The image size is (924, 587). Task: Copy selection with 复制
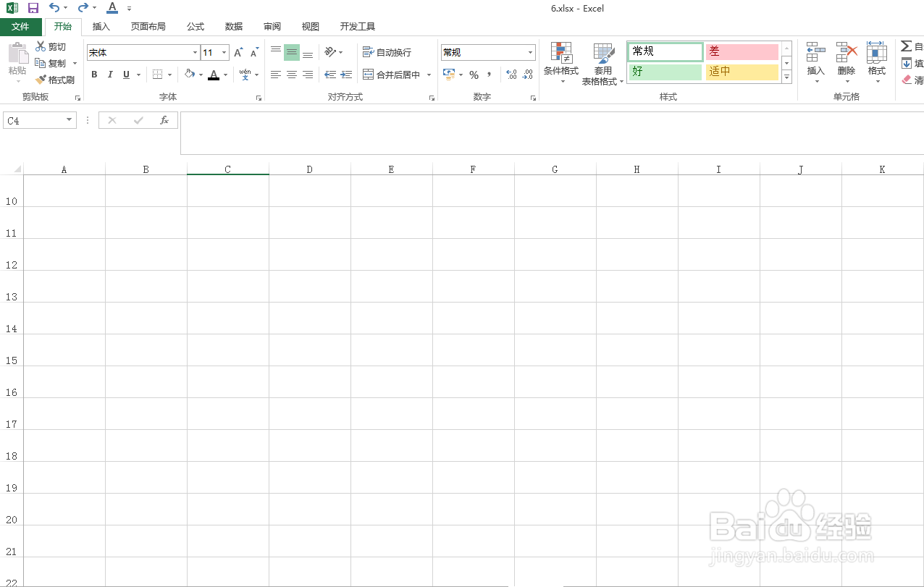pos(51,63)
